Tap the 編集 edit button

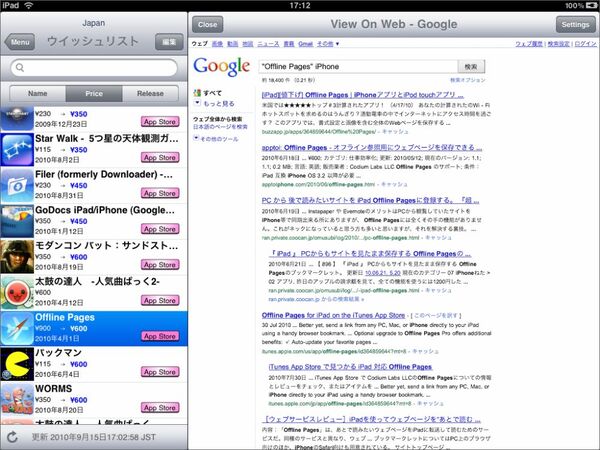click(169, 42)
